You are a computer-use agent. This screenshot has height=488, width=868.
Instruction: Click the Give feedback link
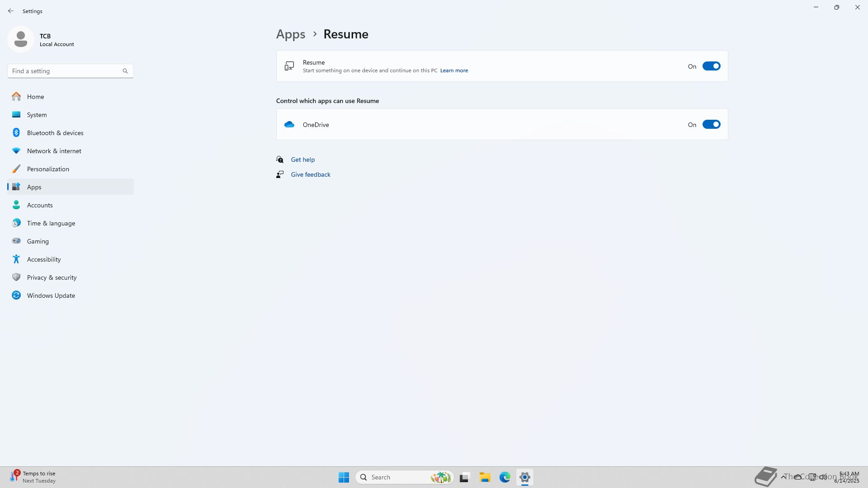coord(310,174)
